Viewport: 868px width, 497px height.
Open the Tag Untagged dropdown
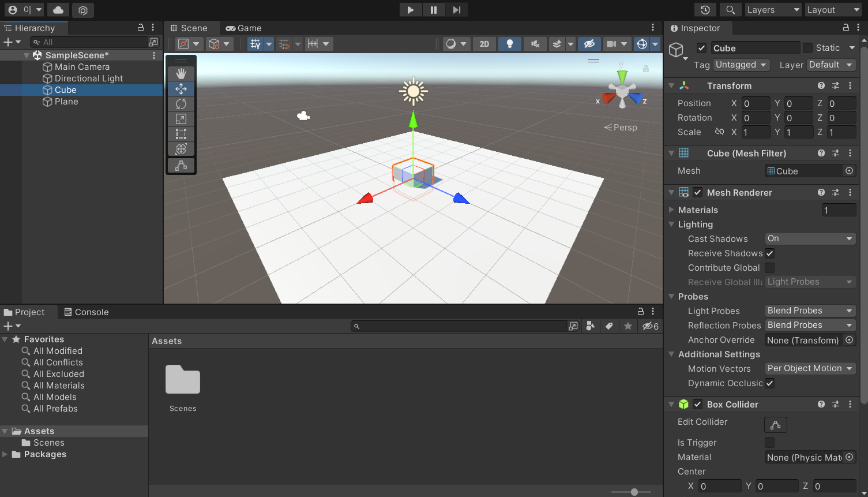pos(741,65)
